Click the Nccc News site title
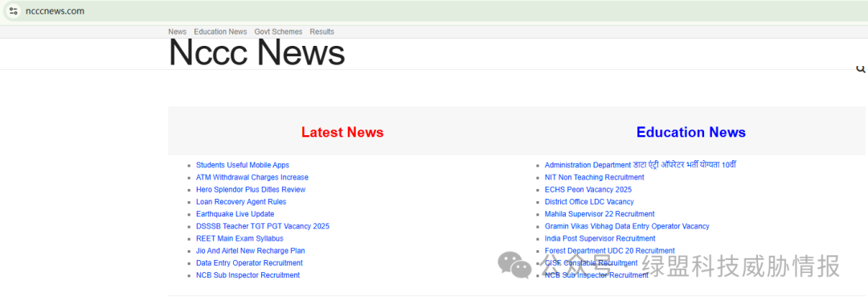868x301 pixels. (x=256, y=53)
